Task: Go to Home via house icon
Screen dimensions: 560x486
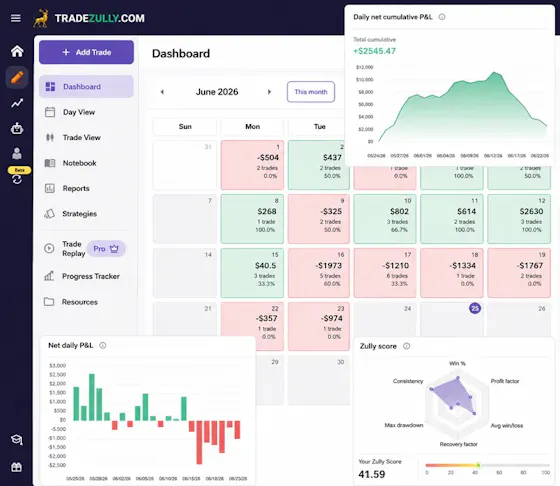Action: tap(17, 51)
